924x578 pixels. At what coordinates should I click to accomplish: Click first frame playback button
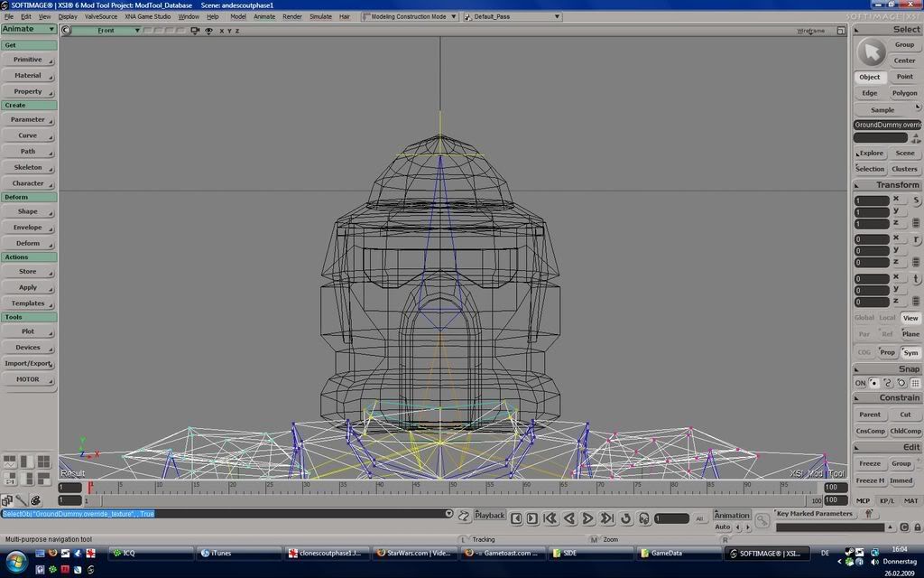coord(550,518)
